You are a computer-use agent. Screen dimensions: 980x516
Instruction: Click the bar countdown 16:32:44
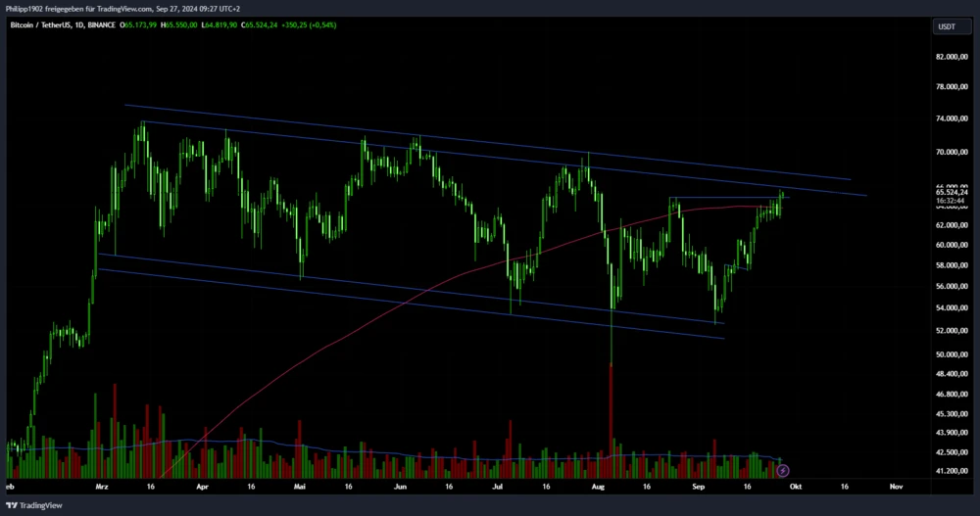[950, 201]
